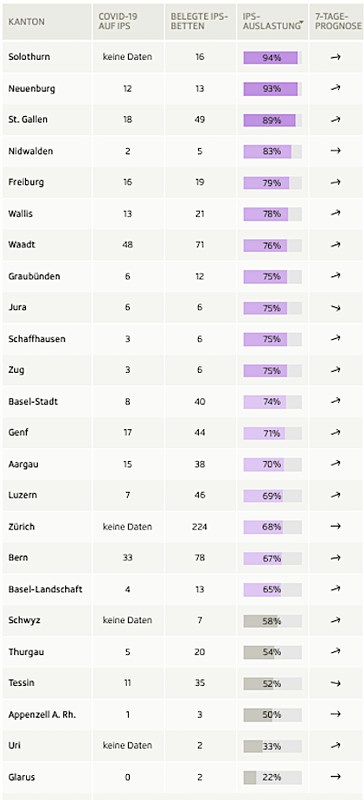
Task: Click 'keine Daten' cell in Zürich row
Action: (128, 527)
